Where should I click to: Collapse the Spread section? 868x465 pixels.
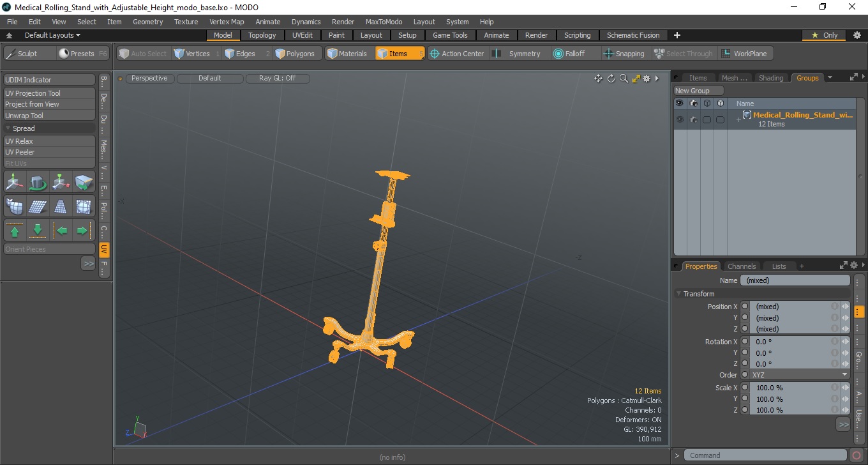tap(8, 128)
